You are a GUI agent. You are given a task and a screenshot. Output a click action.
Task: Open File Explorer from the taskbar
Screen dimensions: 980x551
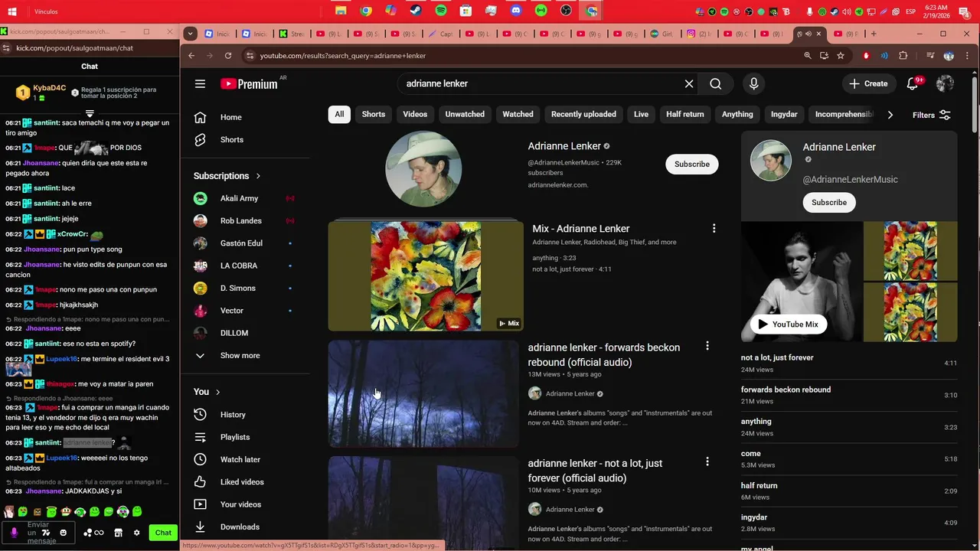point(341,11)
